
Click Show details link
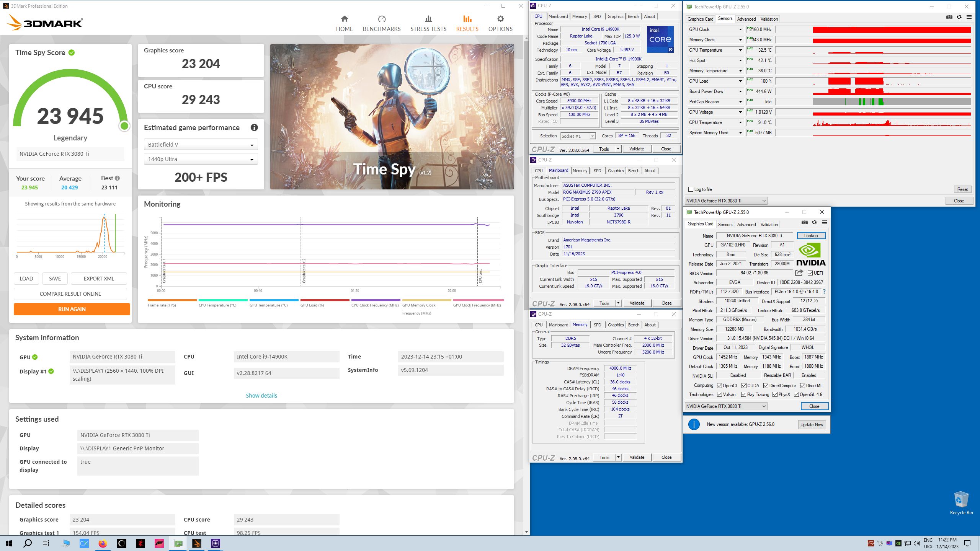261,396
